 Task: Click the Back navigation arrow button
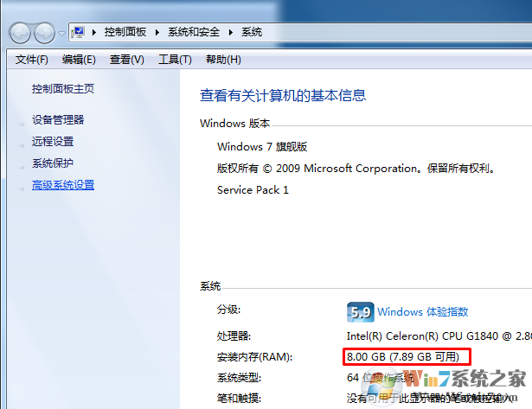20,33
